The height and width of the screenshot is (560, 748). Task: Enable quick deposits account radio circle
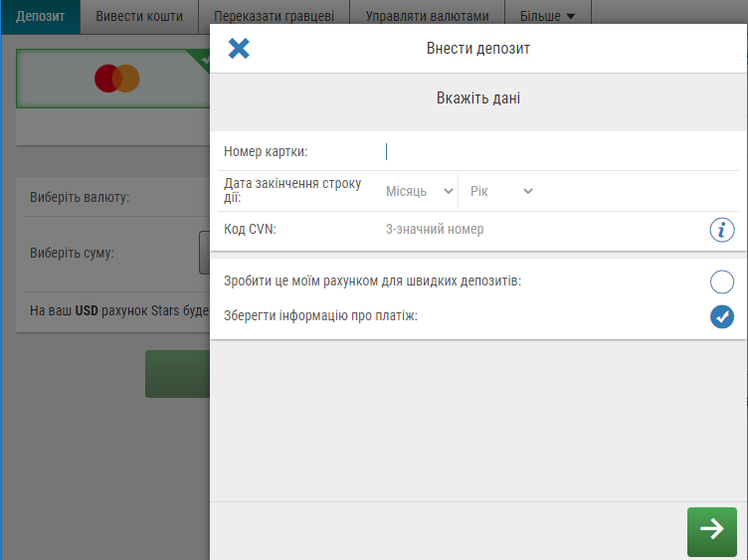click(x=721, y=281)
